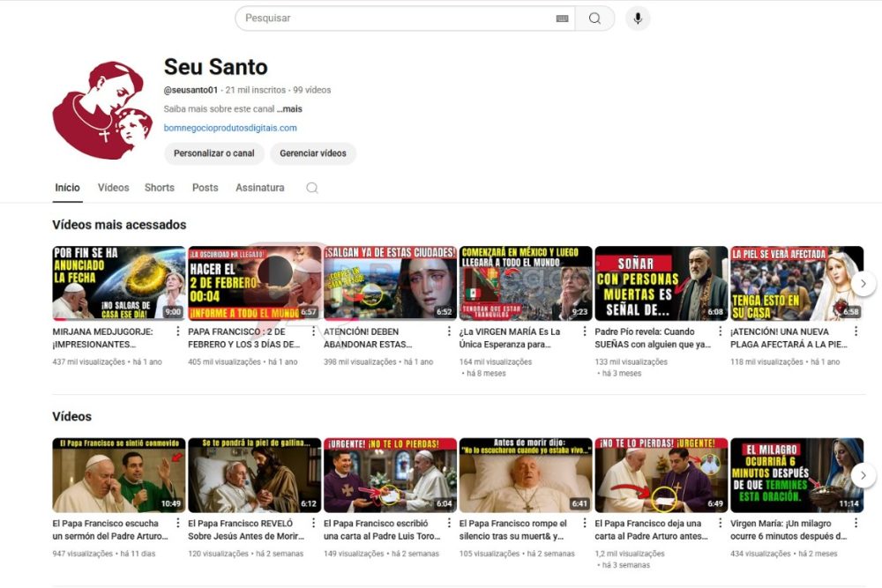Screen dimensions: 882x588
Task: Open options menu for rompe el silencio video
Action: coord(585,523)
